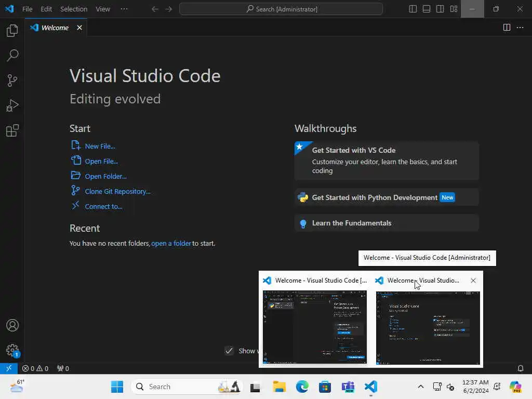Show hidden system tray icons chevron
532x399 pixels.
420,387
